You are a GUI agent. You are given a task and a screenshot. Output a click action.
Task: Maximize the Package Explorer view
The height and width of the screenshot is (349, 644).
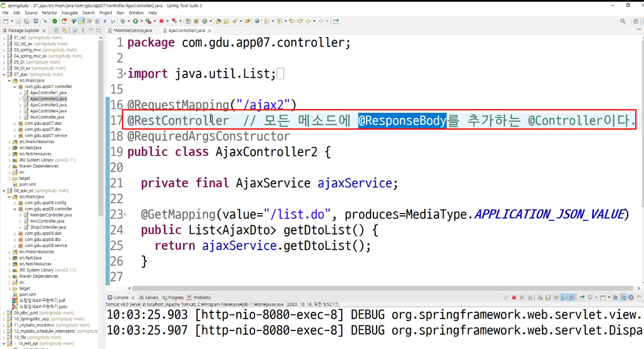click(x=99, y=30)
